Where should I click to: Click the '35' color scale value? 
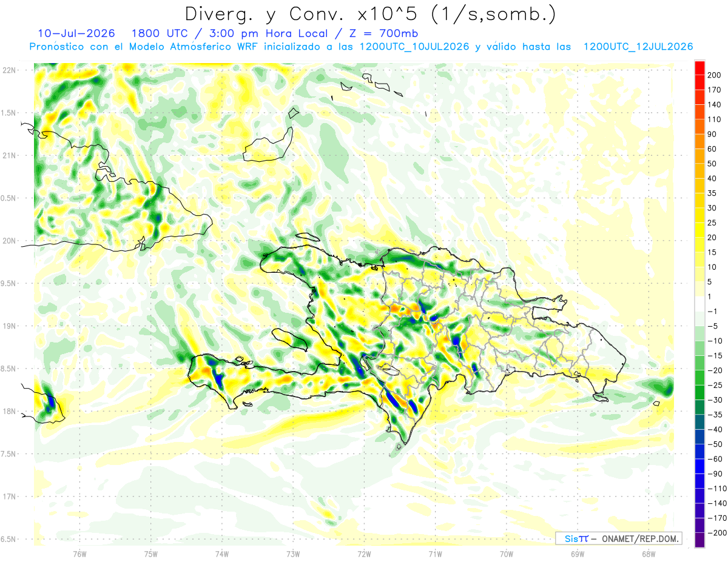point(712,193)
